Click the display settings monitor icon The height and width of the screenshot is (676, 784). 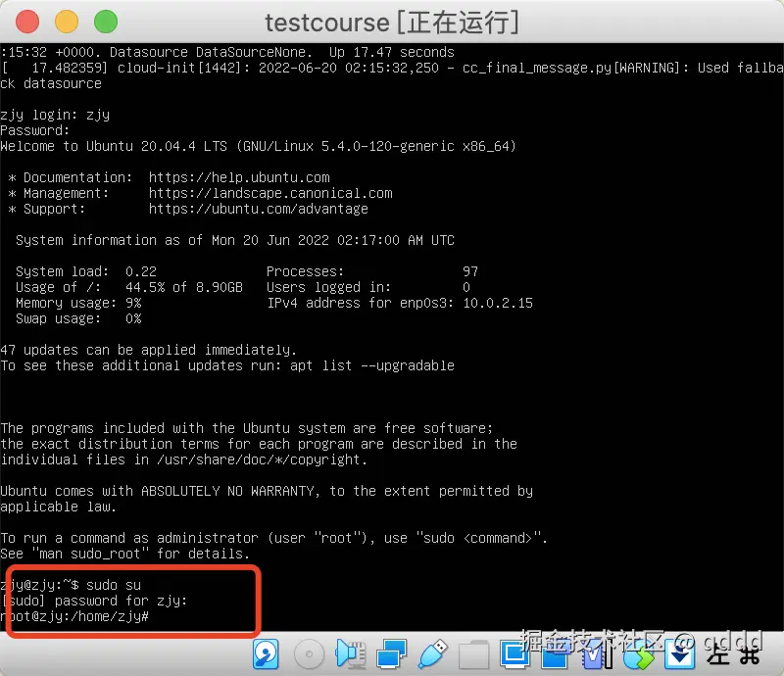click(x=514, y=654)
